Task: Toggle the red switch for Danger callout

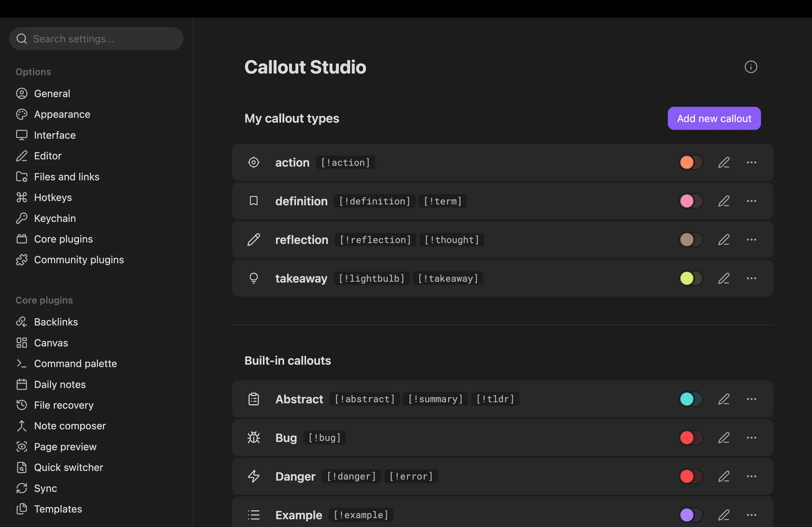Action: click(691, 476)
